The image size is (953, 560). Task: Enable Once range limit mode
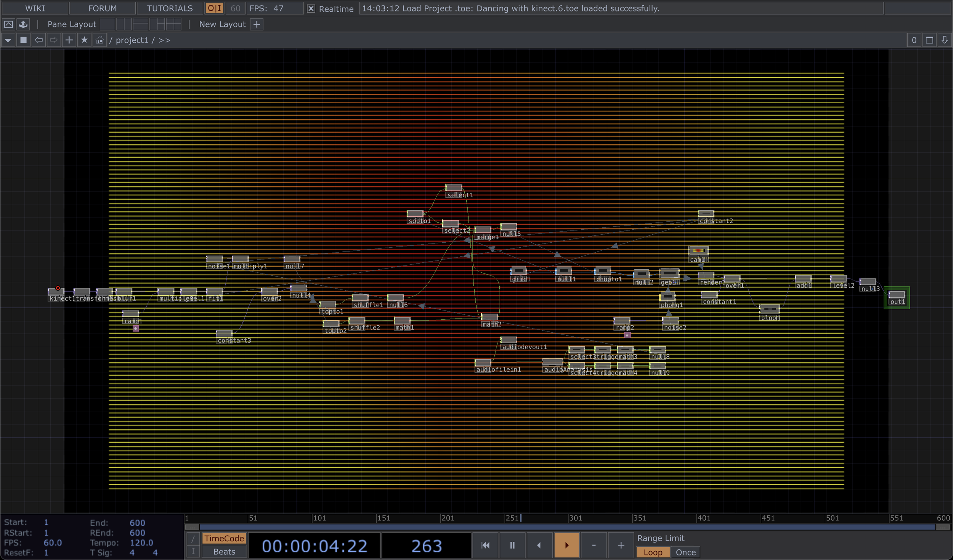pyautogui.click(x=685, y=552)
